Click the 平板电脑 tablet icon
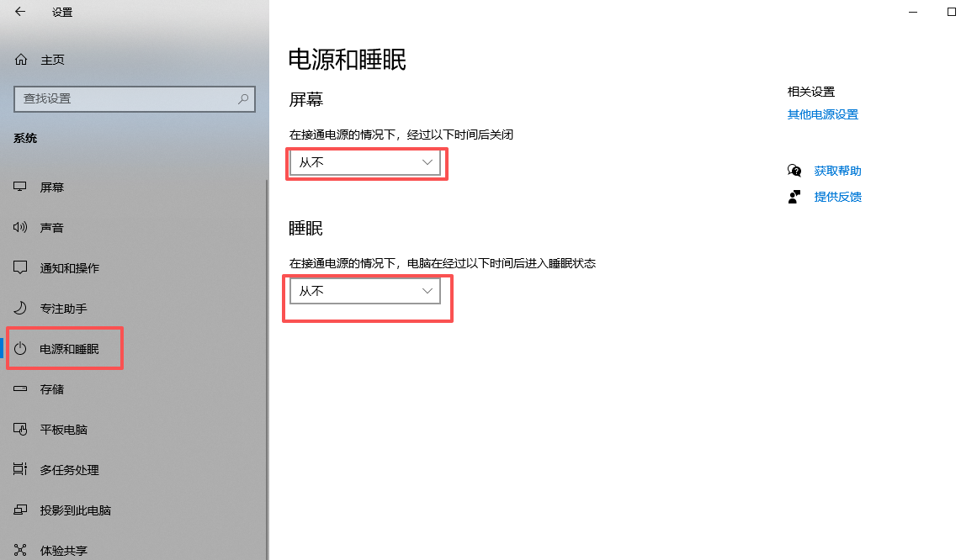The height and width of the screenshot is (560, 977). click(x=21, y=430)
